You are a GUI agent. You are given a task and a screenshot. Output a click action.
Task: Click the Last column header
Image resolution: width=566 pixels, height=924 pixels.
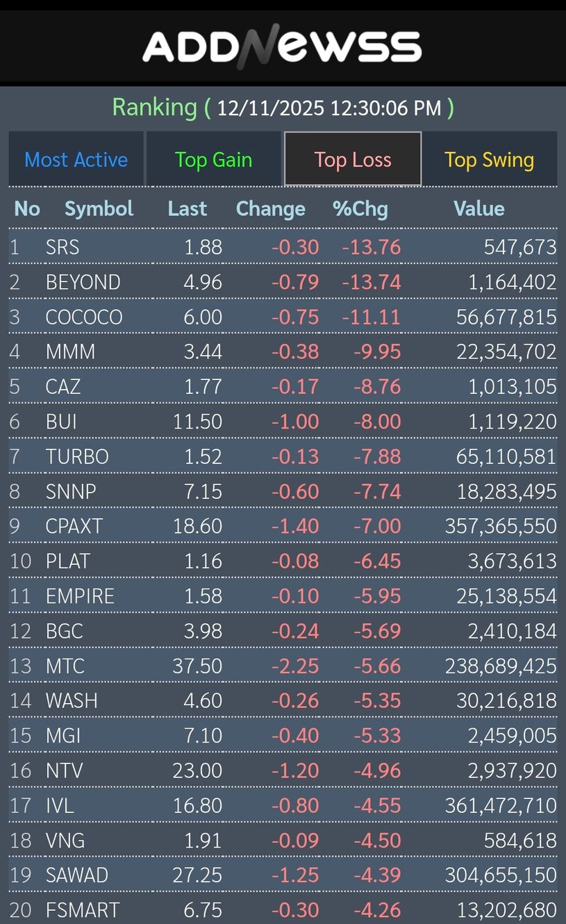coord(188,208)
